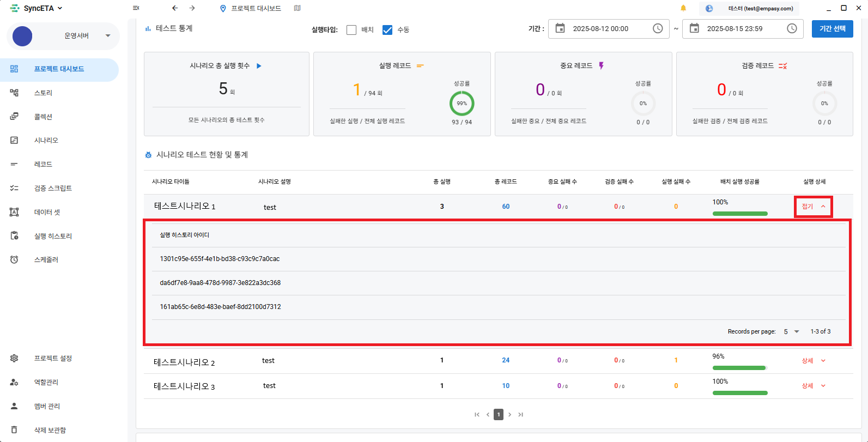Open the 실행 히스토리 menu item
This screenshot has width=868, height=442.
[53, 236]
